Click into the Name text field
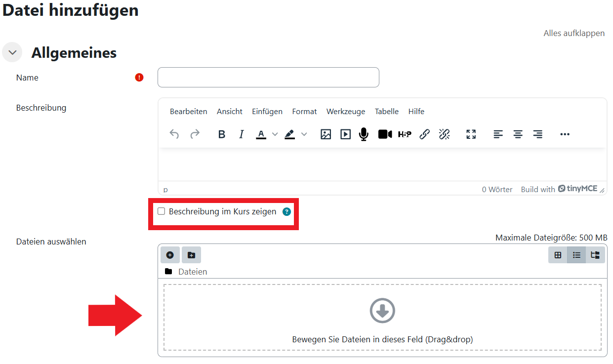The width and height of the screenshot is (613, 364). (268, 78)
